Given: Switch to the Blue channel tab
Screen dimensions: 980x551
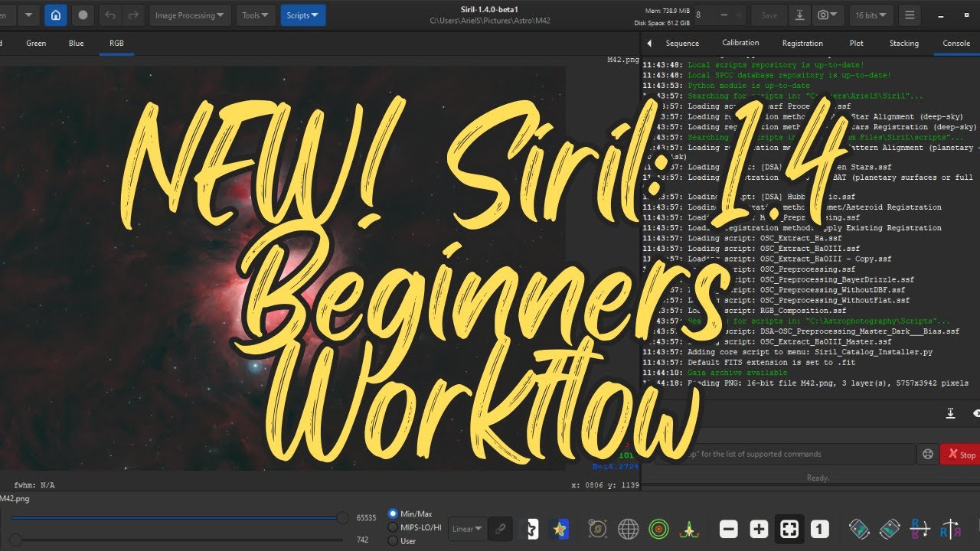Looking at the screenshot, I should pyautogui.click(x=77, y=44).
